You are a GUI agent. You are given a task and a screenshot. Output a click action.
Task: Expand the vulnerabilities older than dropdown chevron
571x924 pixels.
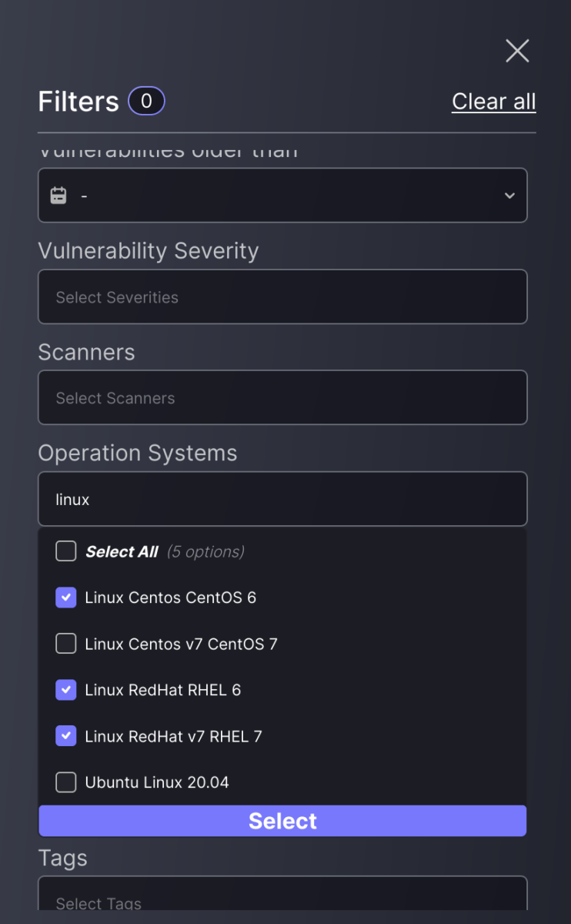tap(509, 196)
